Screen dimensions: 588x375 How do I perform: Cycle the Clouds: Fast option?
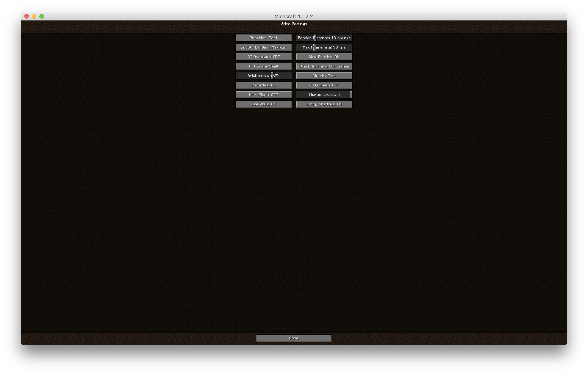click(x=324, y=76)
